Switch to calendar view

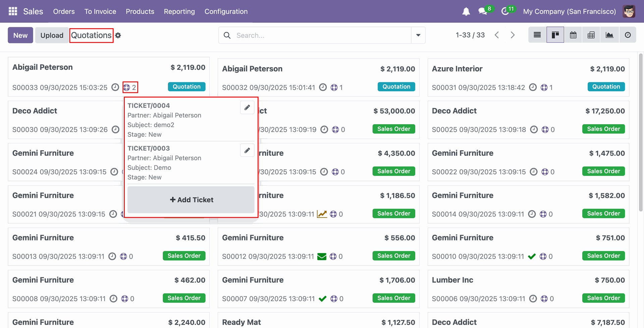tap(573, 35)
